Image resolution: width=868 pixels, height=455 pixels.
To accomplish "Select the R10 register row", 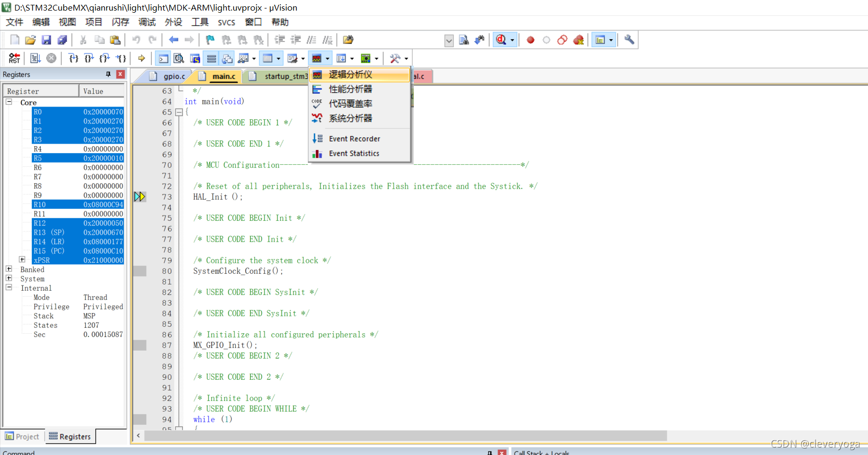I will [x=77, y=204].
